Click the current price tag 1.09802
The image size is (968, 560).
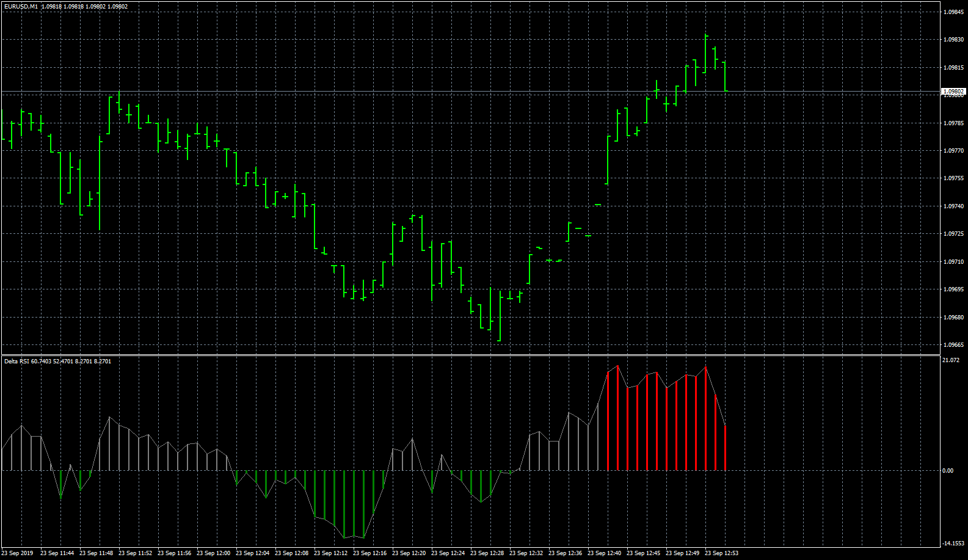[x=953, y=92]
